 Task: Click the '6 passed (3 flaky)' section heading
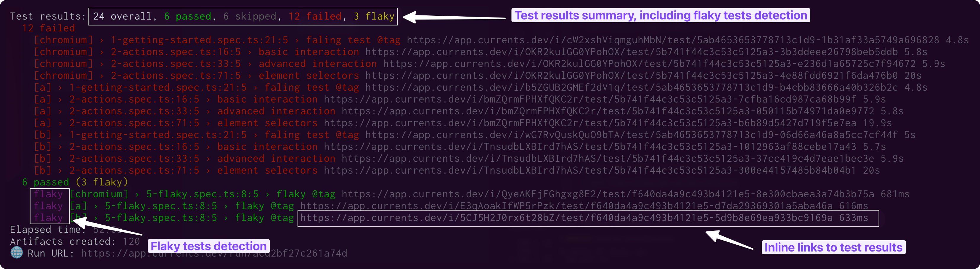click(x=75, y=182)
